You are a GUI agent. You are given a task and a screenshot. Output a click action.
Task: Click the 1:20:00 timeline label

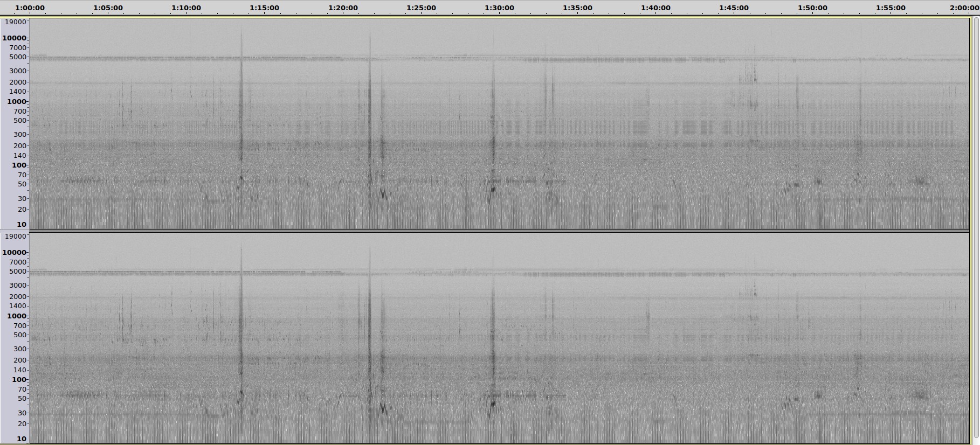343,8
